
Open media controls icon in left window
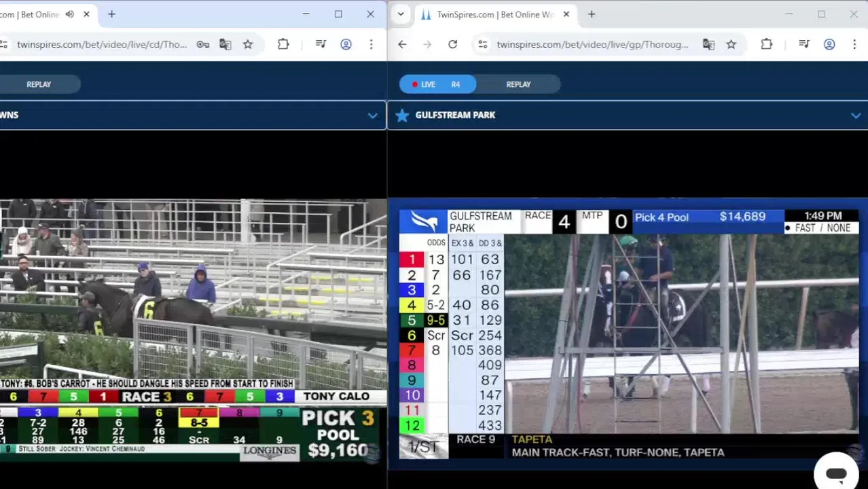(x=321, y=44)
